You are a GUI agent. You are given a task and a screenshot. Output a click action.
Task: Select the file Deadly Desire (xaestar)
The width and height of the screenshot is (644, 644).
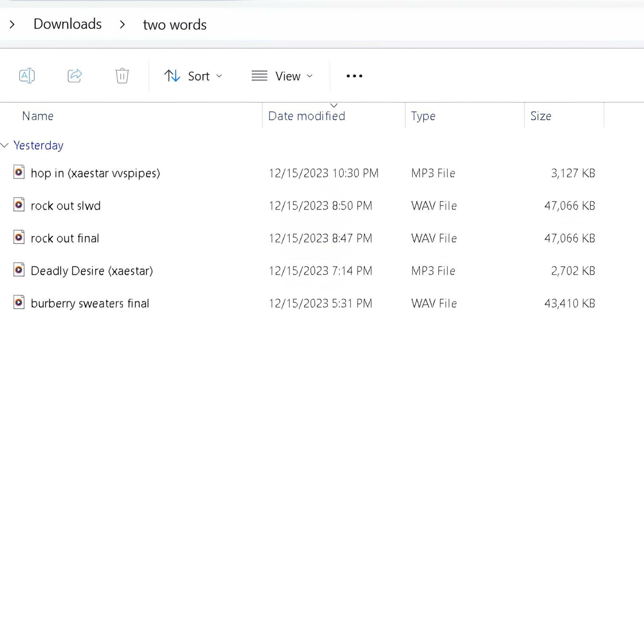92,271
